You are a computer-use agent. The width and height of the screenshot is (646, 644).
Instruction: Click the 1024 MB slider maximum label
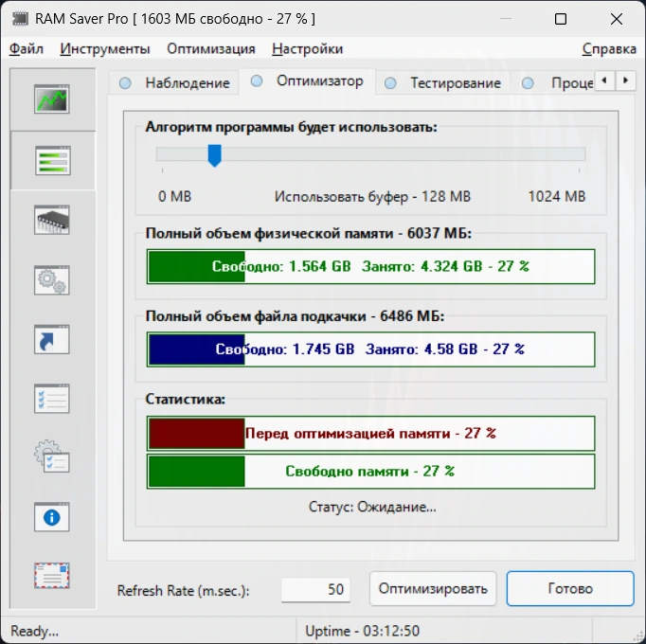pos(557,196)
